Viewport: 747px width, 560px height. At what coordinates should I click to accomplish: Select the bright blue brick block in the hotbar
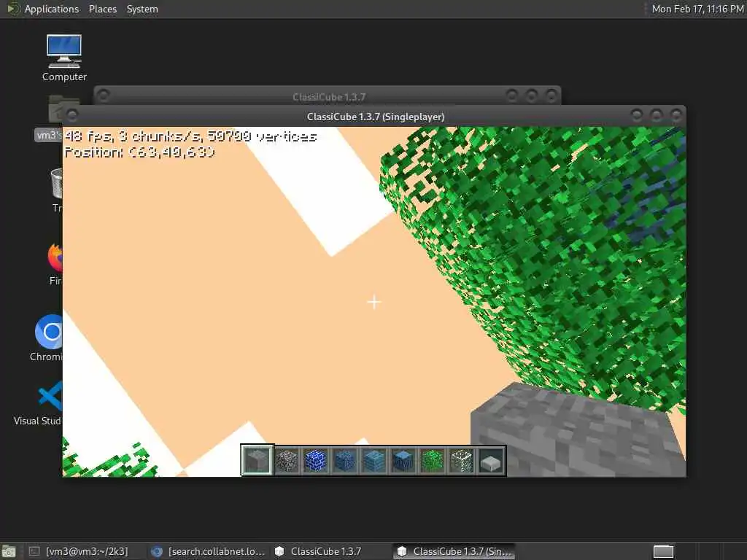coord(315,461)
